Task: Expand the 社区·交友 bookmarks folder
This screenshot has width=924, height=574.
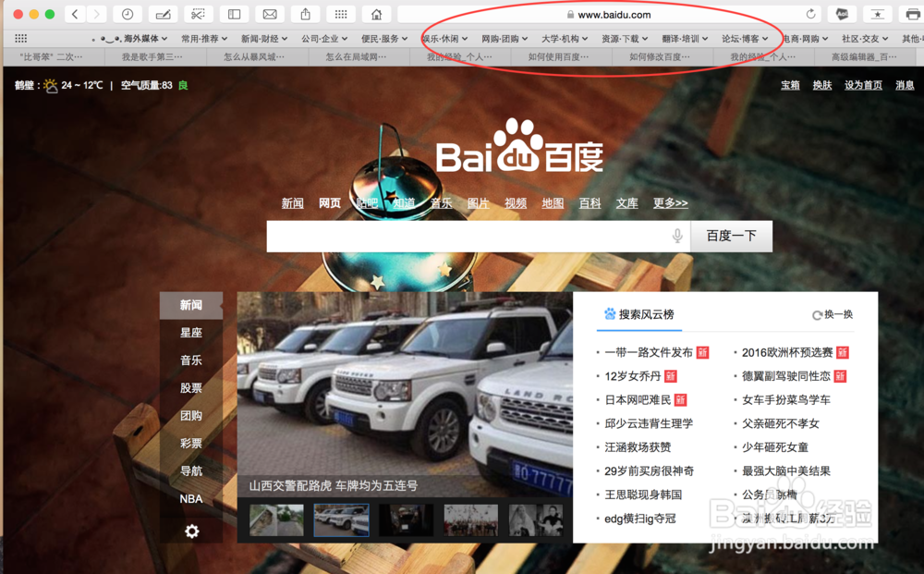Action: pyautogui.click(x=865, y=38)
